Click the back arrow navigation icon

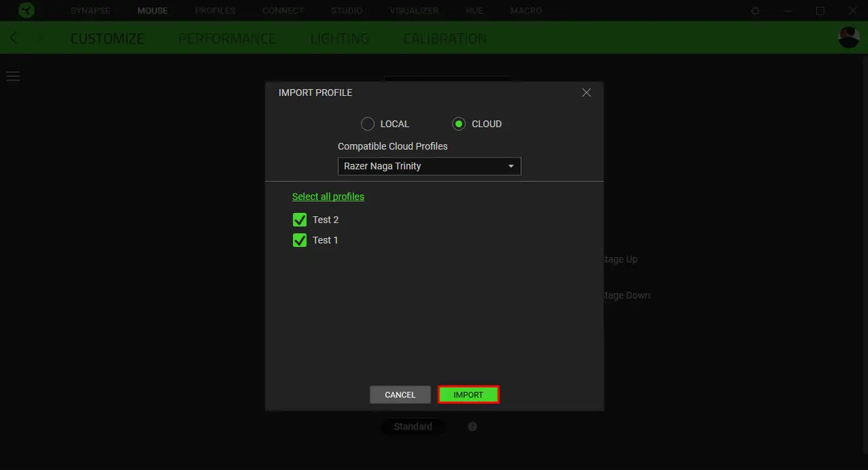pyautogui.click(x=14, y=37)
